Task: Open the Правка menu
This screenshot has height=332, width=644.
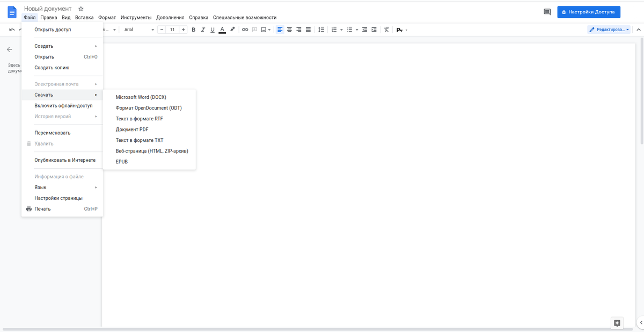Action: (x=49, y=18)
